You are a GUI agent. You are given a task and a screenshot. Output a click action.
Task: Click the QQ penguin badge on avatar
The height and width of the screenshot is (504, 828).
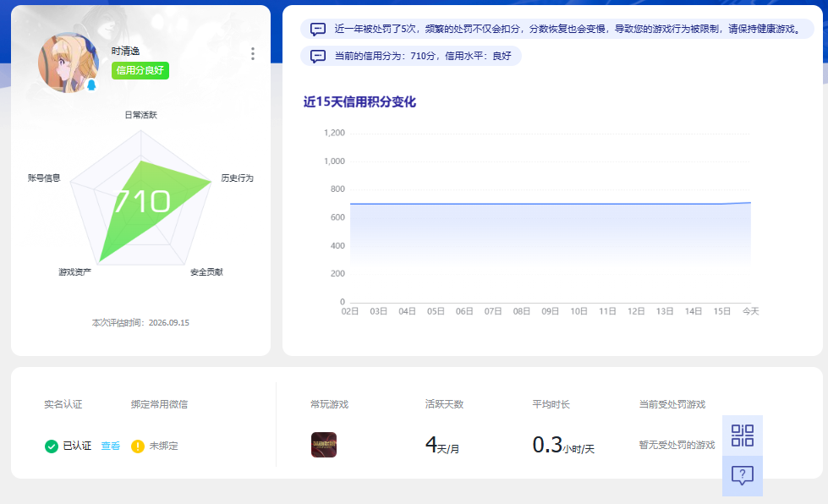(91, 85)
